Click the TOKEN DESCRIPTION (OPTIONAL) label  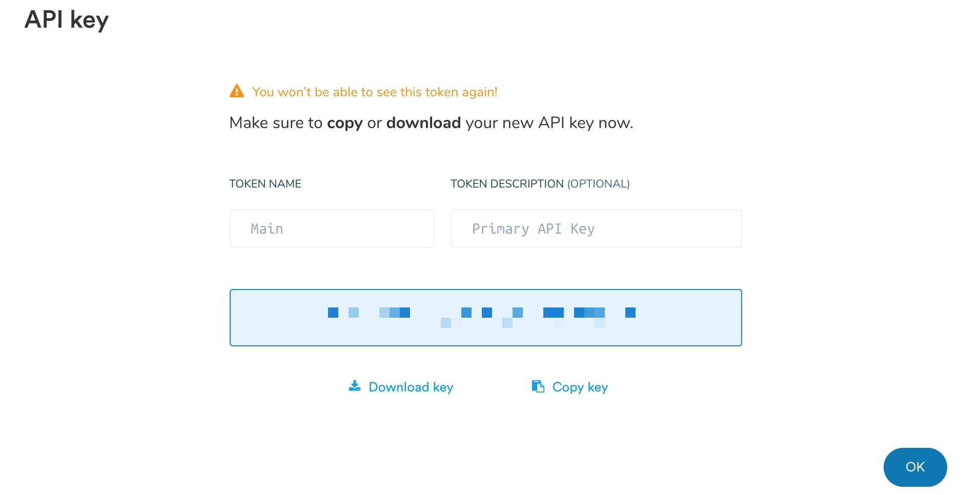[540, 183]
